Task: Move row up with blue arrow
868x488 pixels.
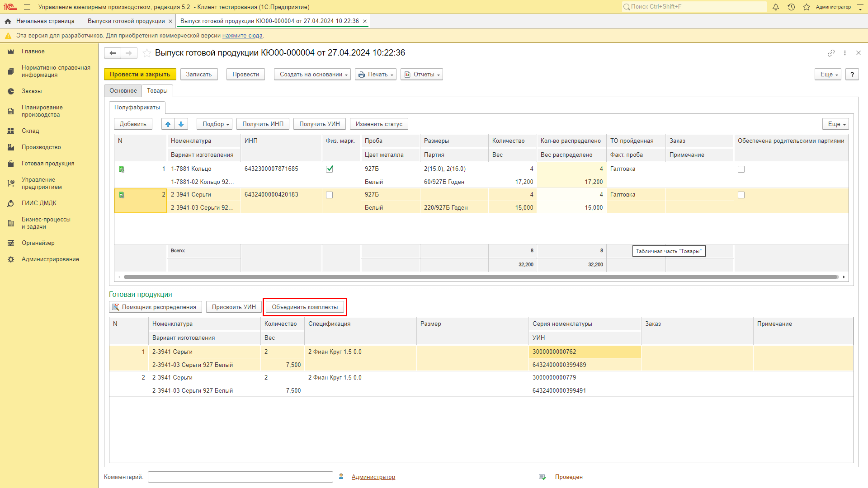Action: [x=168, y=124]
